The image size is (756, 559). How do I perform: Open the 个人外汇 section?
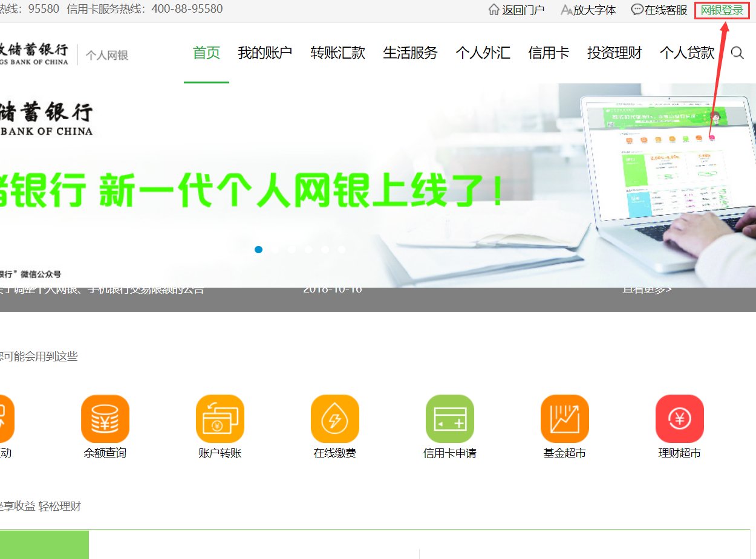pyautogui.click(x=482, y=53)
